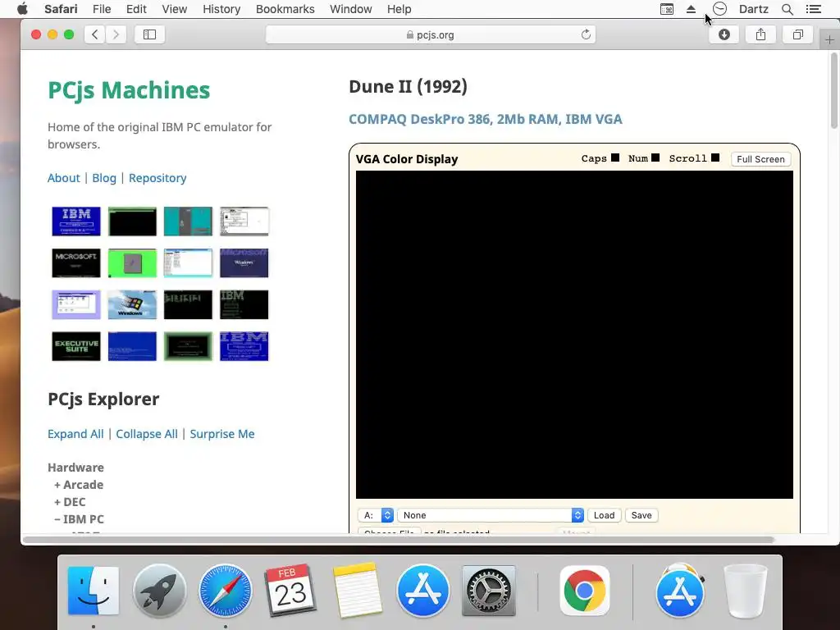Click the black VGA Color Display screen

[574, 335]
